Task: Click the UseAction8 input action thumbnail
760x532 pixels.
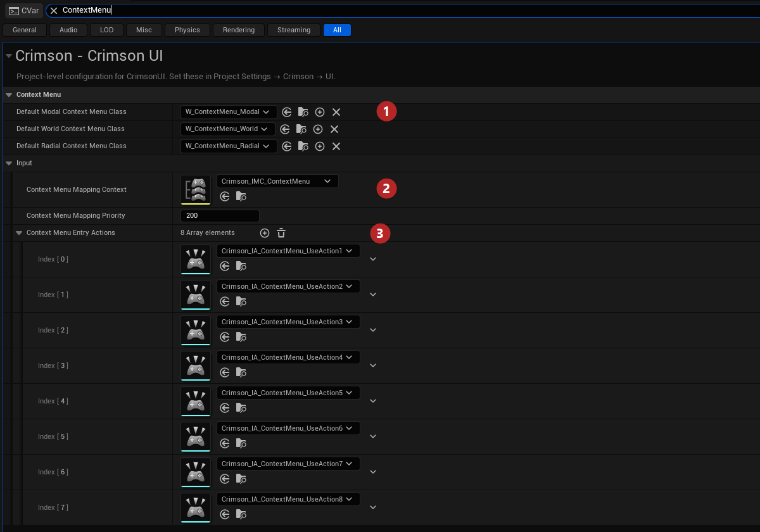Action: click(x=196, y=508)
